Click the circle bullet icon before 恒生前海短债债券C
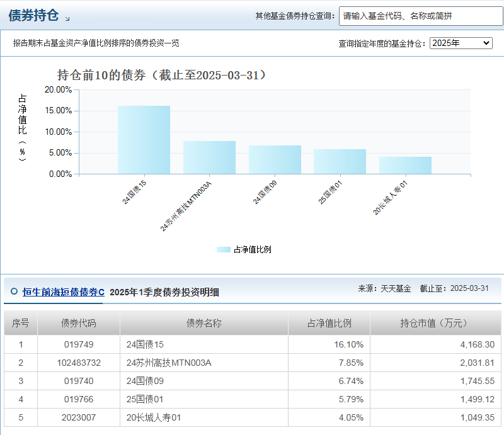Screen dimensions: 504x435 [14, 291]
